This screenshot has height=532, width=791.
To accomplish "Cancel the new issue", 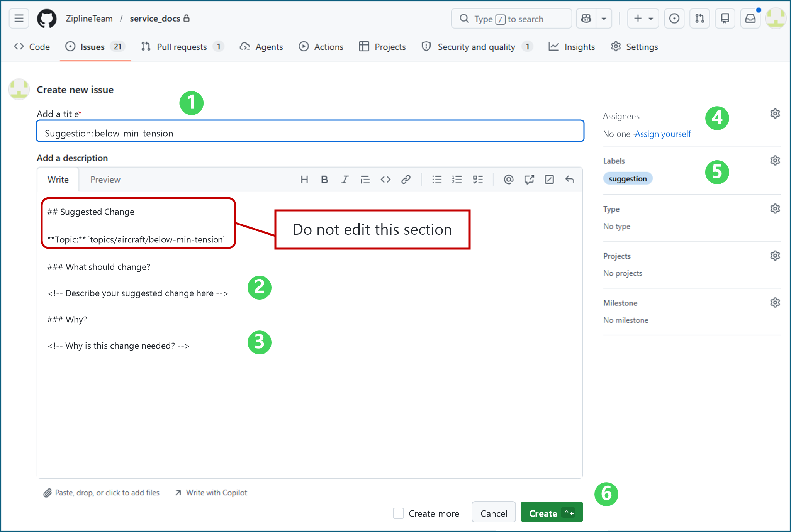I will point(494,512).
